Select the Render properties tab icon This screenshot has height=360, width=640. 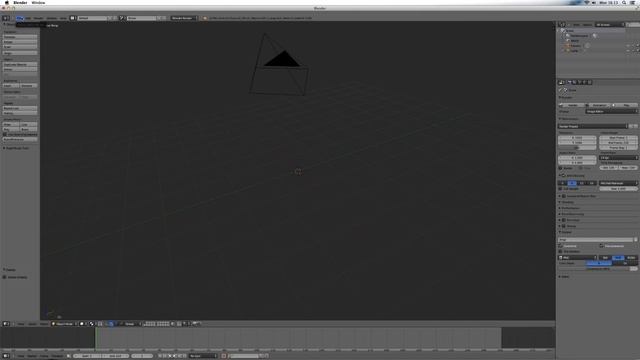570,82
